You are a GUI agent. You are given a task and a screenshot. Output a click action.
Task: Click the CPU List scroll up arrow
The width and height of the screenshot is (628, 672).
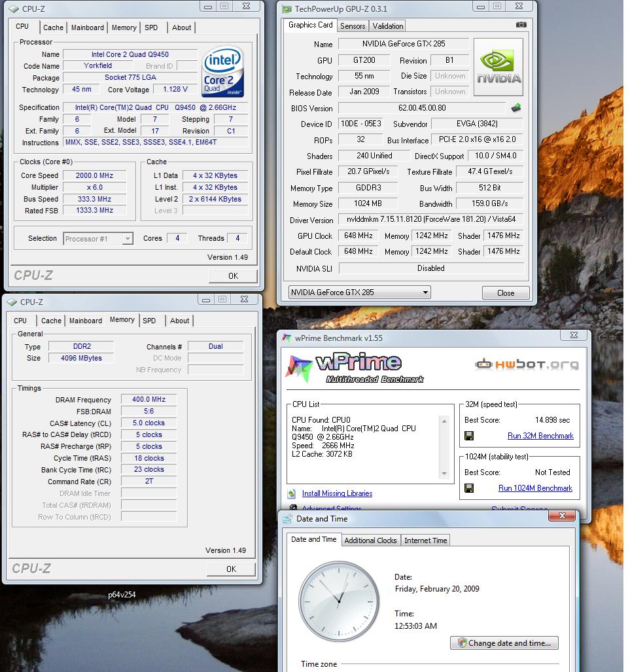pyautogui.click(x=444, y=421)
